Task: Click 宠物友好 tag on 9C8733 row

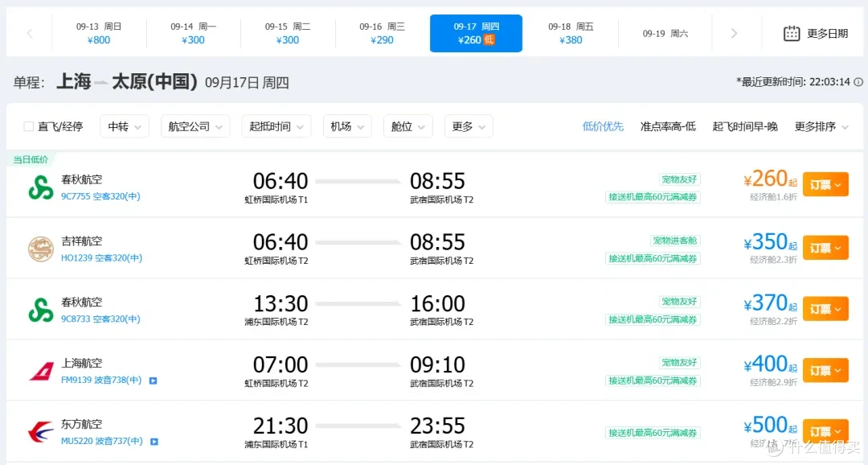Action: [679, 302]
